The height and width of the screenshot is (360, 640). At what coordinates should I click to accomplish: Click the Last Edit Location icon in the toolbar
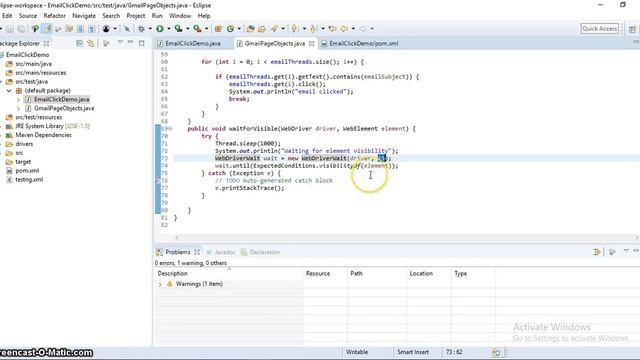click(x=333, y=29)
